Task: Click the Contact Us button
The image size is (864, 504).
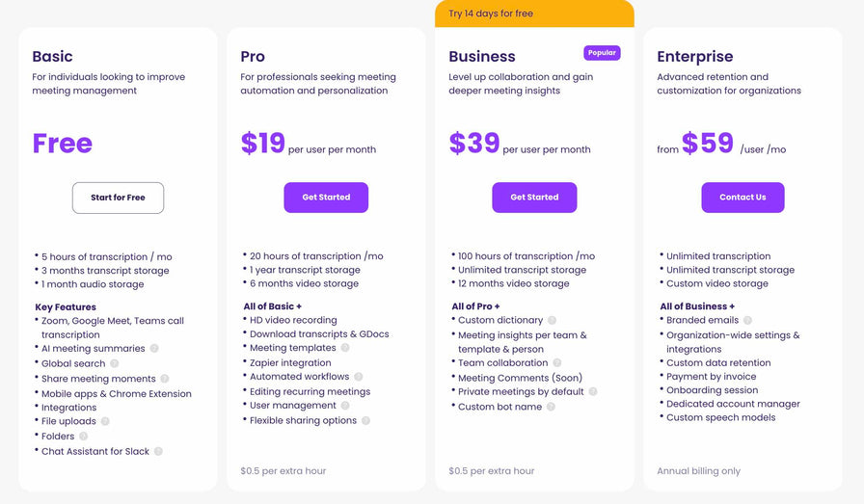Action: (742, 198)
